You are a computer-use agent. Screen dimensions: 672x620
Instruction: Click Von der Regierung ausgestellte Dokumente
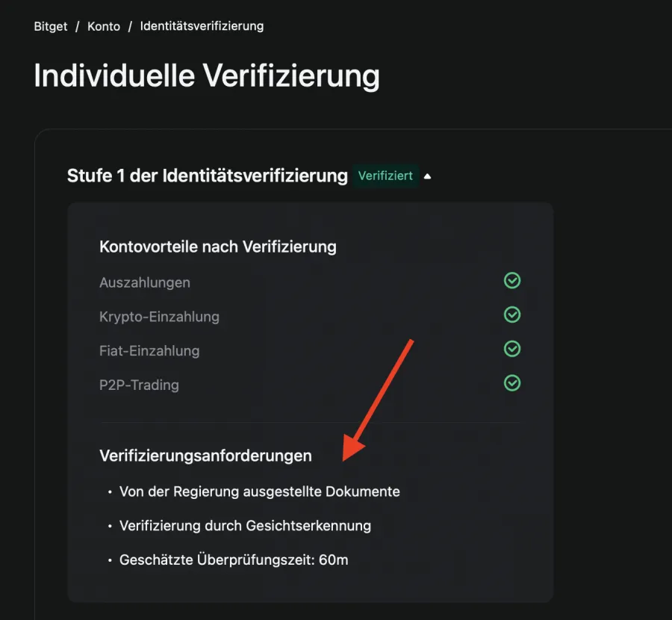click(x=259, y=492)
